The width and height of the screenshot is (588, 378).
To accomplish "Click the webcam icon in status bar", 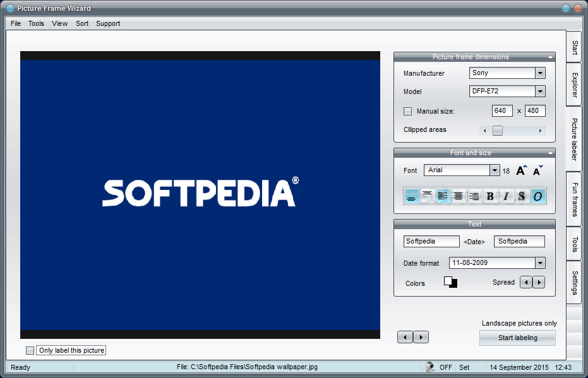I will tap(429, 367).
